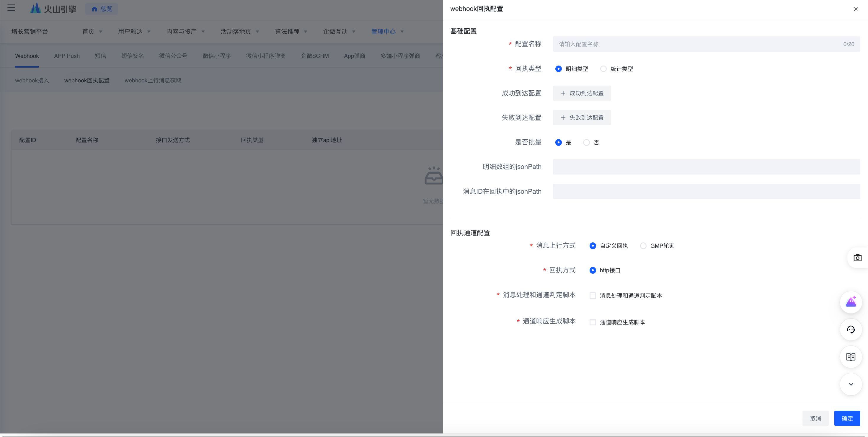Switch to 企微SCRM tab

315,56
